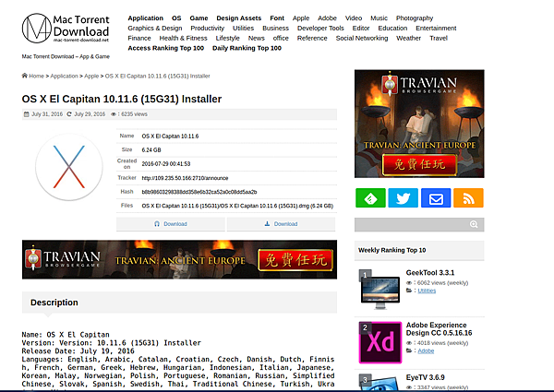Go to Travel category
The width and height of the screenshot is (554, 392).
(439, 38)
